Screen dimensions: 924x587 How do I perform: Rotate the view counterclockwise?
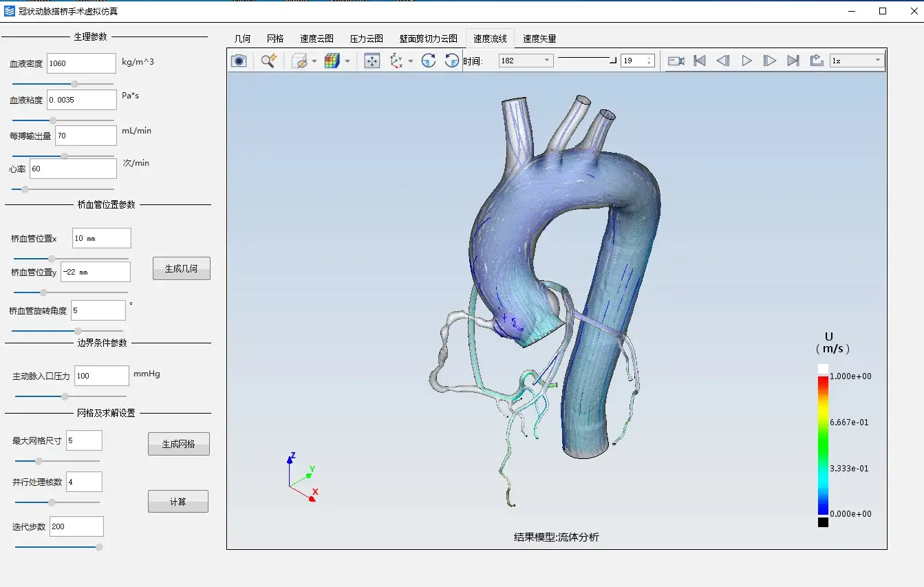tap(452, 61)
